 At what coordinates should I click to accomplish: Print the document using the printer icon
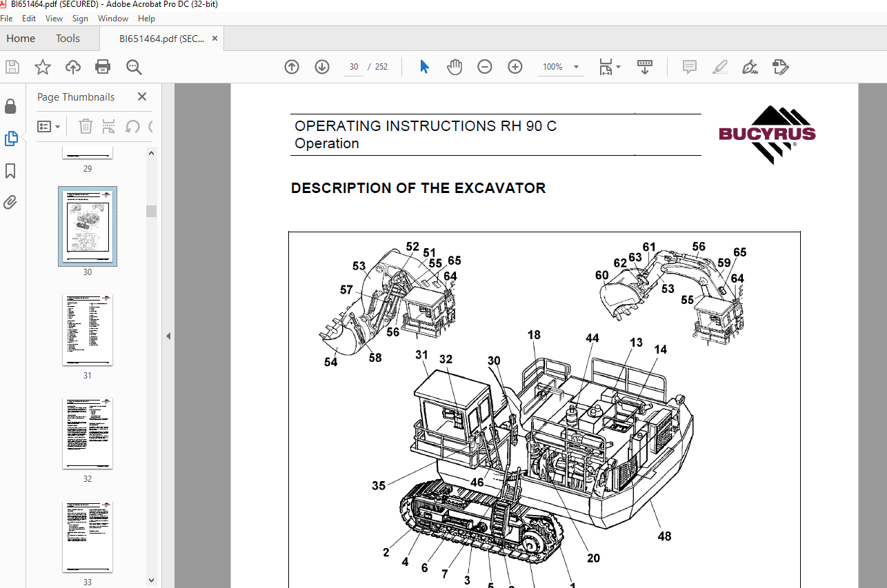point(103,67)
